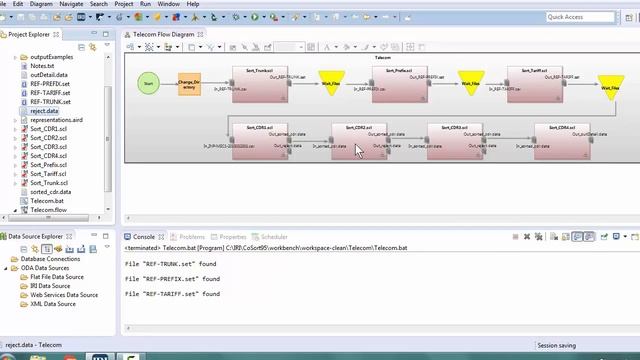Click the green Start node in flow diagram
Image resolution: width=640 pixels, height=360 pixels.
149,83
